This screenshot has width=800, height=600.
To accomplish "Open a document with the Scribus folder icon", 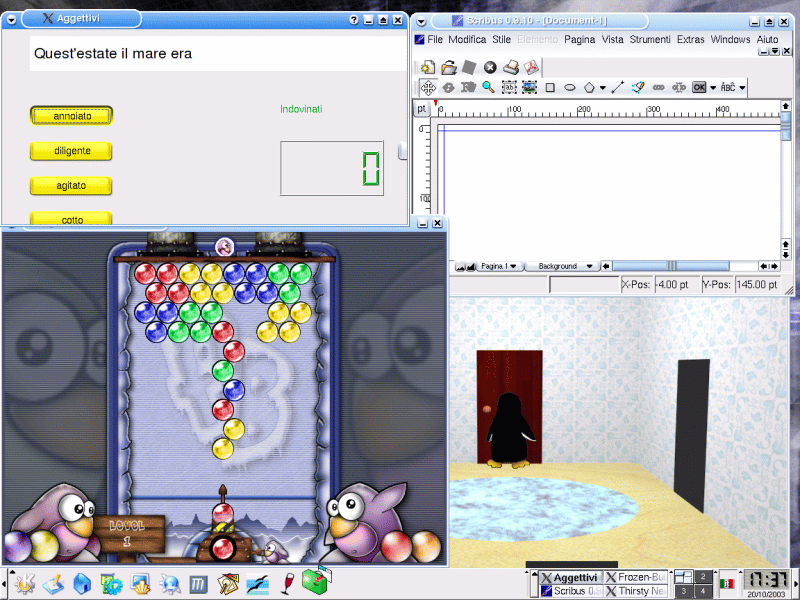I will (448, 67).
